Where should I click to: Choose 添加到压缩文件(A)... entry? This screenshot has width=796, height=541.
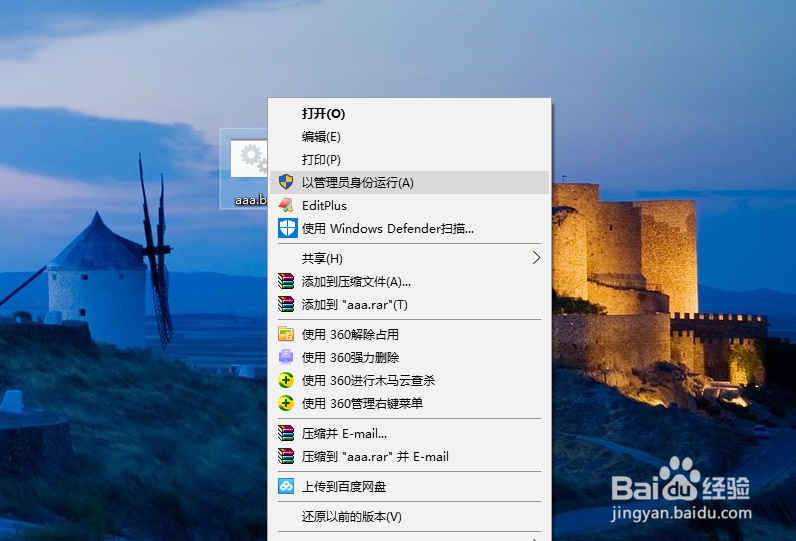click(410, 281)
